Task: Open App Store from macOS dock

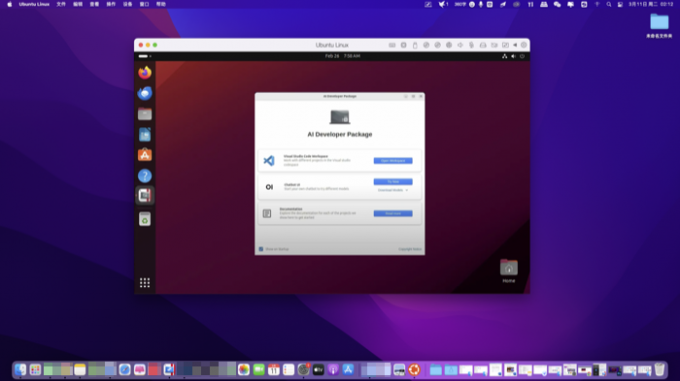Action: point(348,370)
